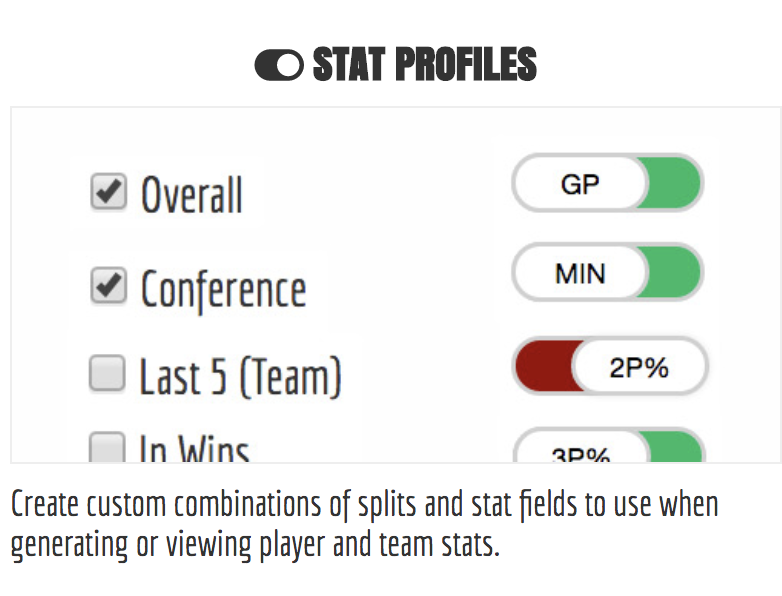Image resolution: width=782 pixels, height=596 pixels.
Task: Click the red end of the 2P% switch
Action: [543, 368]
